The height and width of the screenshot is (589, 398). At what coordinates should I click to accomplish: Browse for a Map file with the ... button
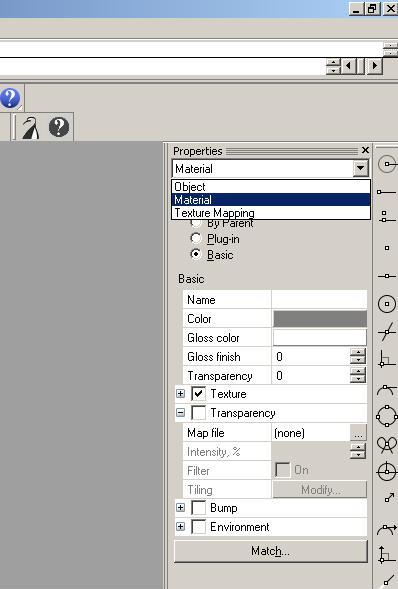click(358, 433)
